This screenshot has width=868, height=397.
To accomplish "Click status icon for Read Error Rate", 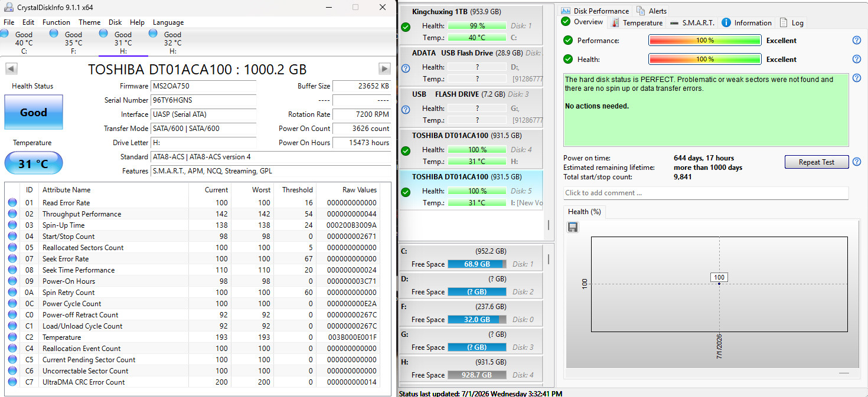I will 12,203.
